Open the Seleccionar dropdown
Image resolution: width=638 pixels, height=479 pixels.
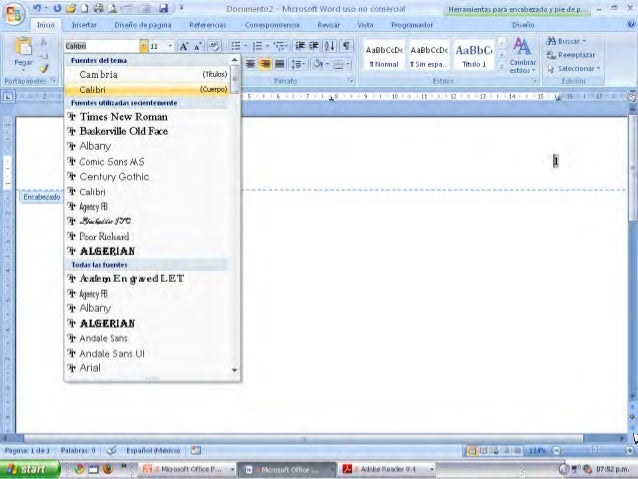click(573, 69)
